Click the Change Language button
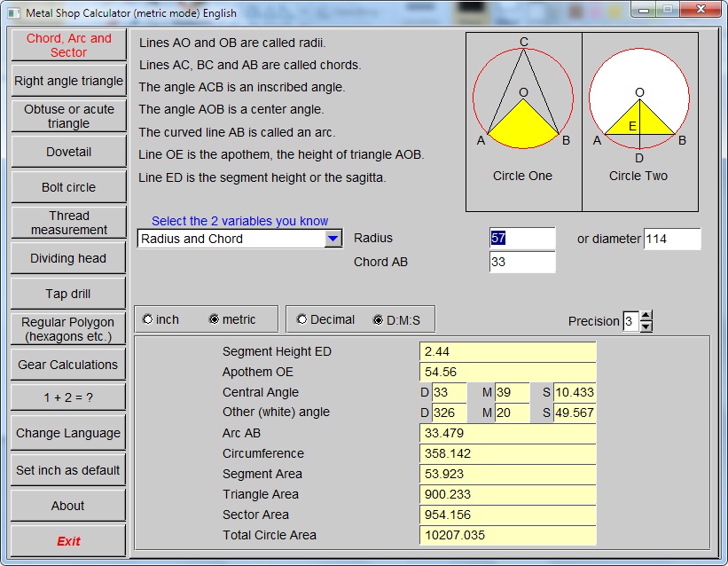The width and height of the screenshot is (728, 566). (68, 433)
